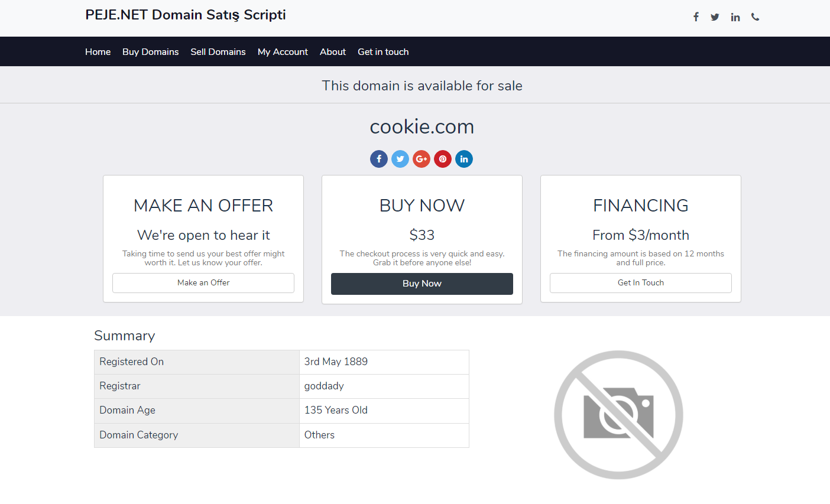
Task: Click the no-image placeholder thumbnail
Action: 618,415
